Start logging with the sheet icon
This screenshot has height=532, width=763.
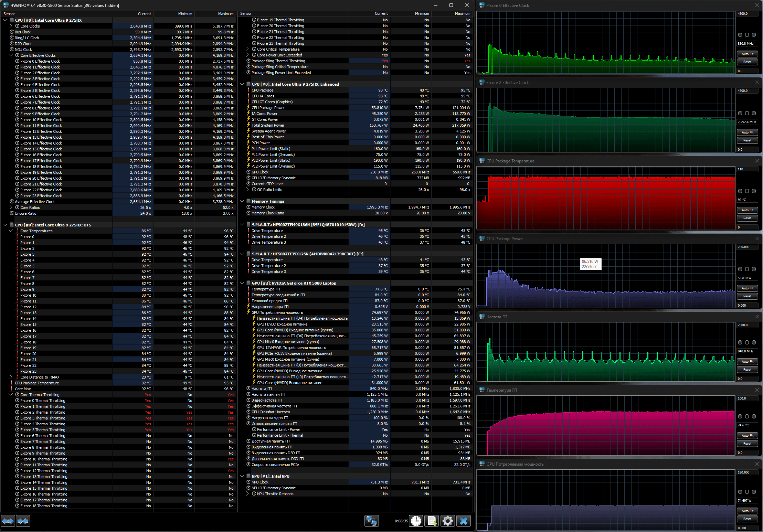pyautogui.click(x=432, y=521)
